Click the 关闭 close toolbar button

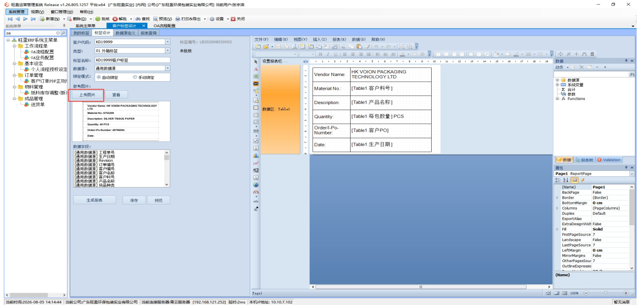(x=238, y=19)
